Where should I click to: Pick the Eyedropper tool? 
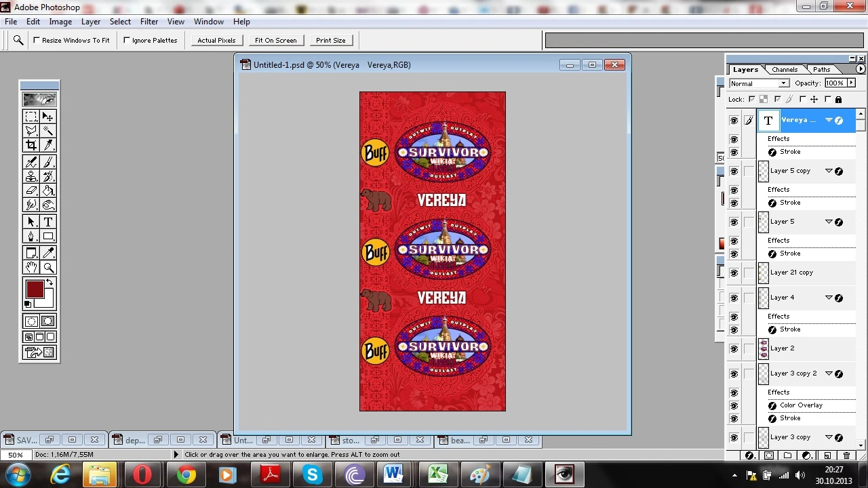point(48,253)
